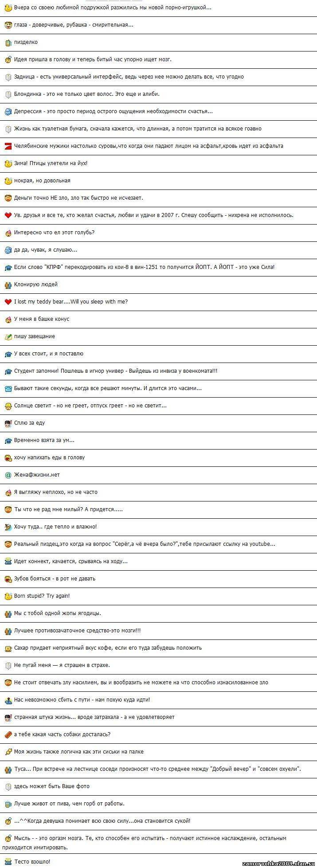
Task: Select the "Тесто взошло!" status line
Action: [32, 861]
